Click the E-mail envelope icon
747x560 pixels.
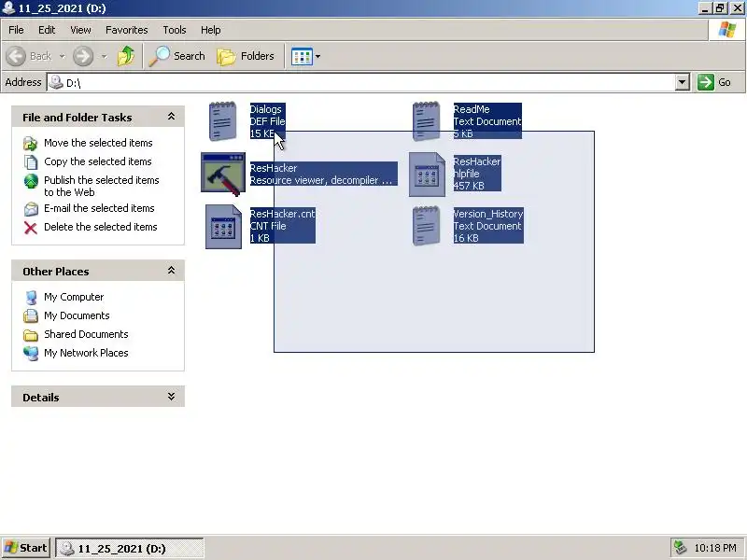tap(31, 208)
